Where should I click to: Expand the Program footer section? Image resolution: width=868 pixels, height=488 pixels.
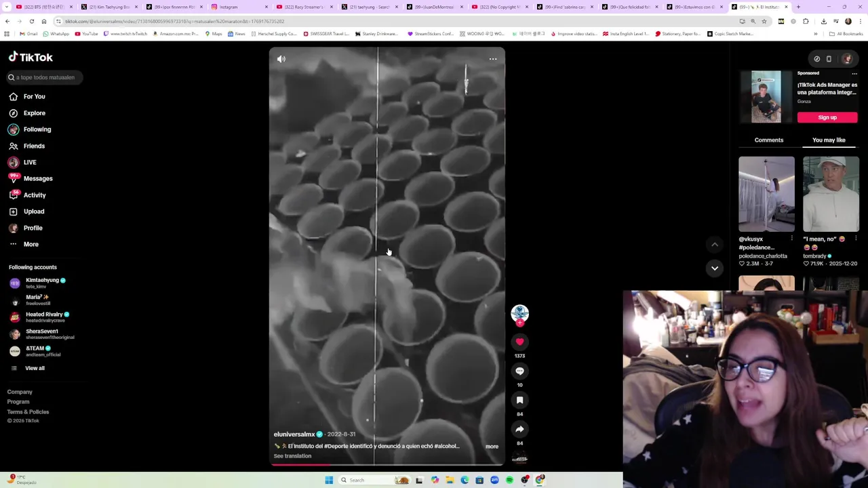point(18,402)
